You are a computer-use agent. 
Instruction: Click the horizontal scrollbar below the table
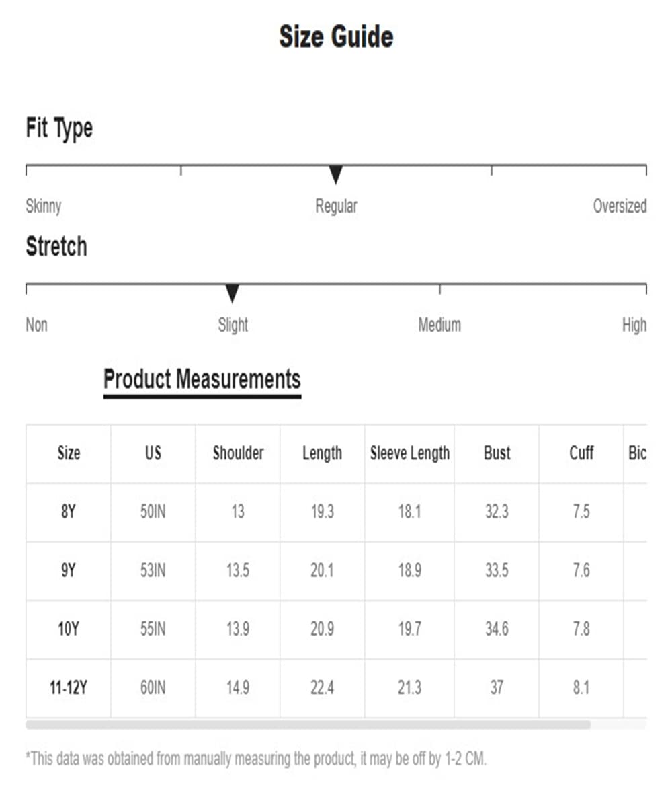pyautogui.click(x=308, y=725)
